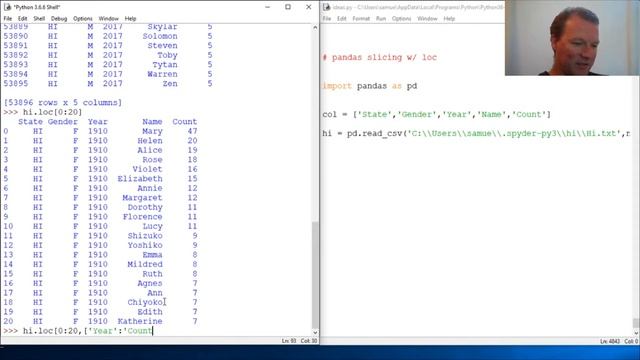Click the 'Count' column header in output
Screen dimensions: 640x360
(x=184, y=122)
